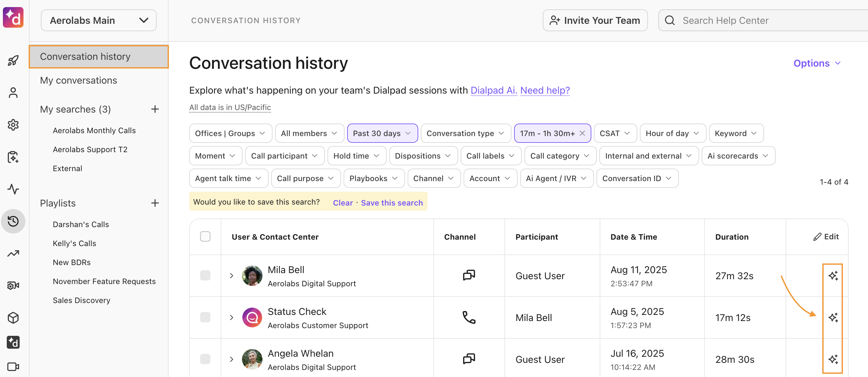Screen dimensions: 868x377
Task: Tick checkbox for Status Check row
Action: point(205,317)
